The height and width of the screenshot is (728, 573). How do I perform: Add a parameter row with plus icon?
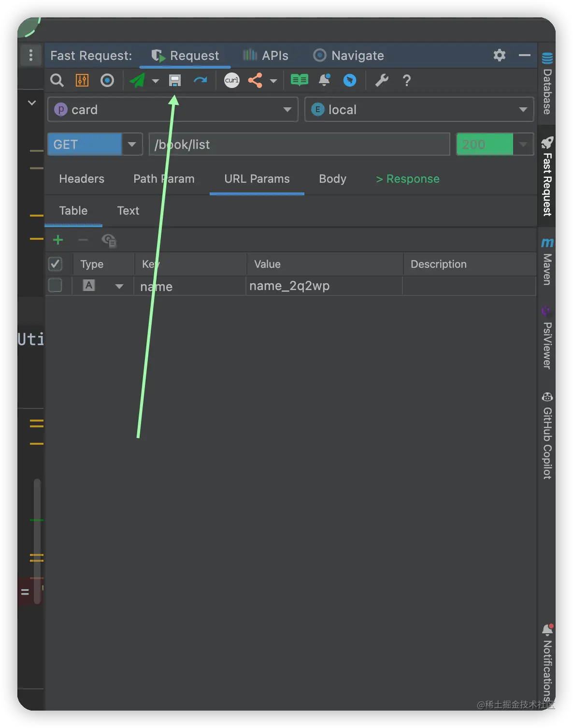[58, 240]
